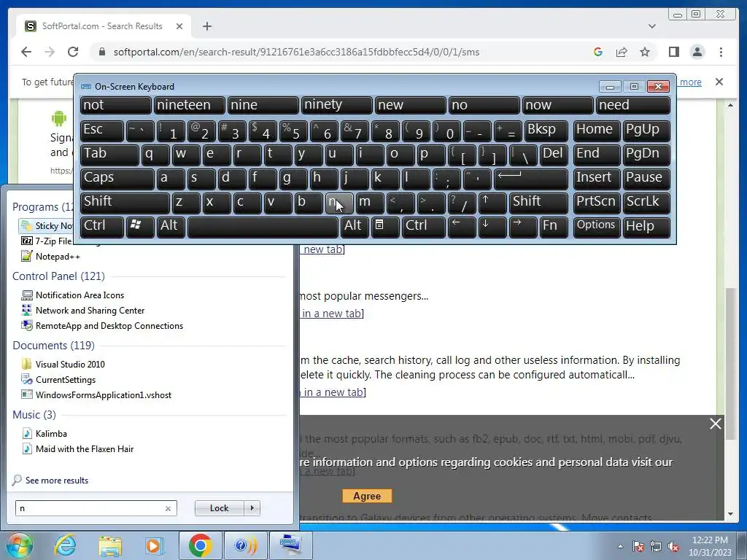Open a new Chrome tab
Image resolution: width=747 pixels, height=560 pixels.
206,26
